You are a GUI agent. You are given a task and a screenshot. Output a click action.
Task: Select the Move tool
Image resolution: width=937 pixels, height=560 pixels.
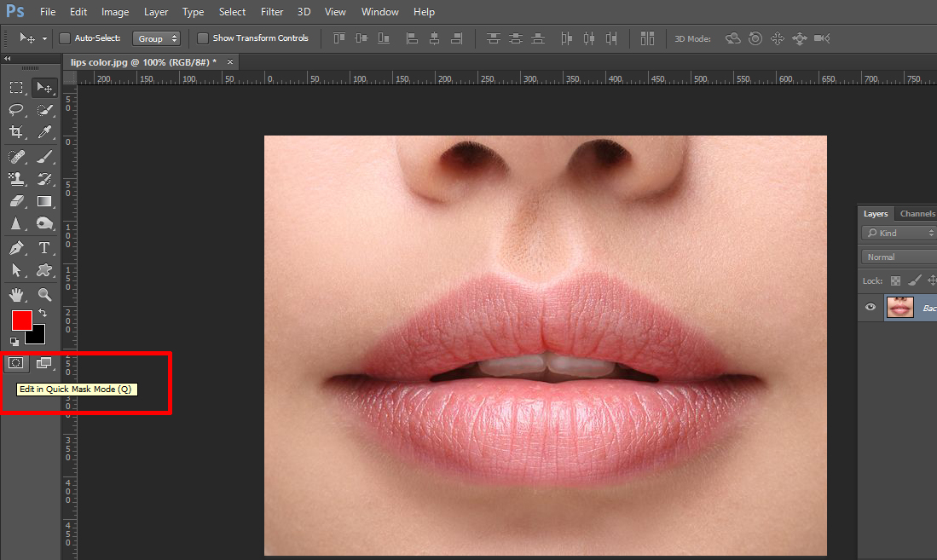point(44,87)
